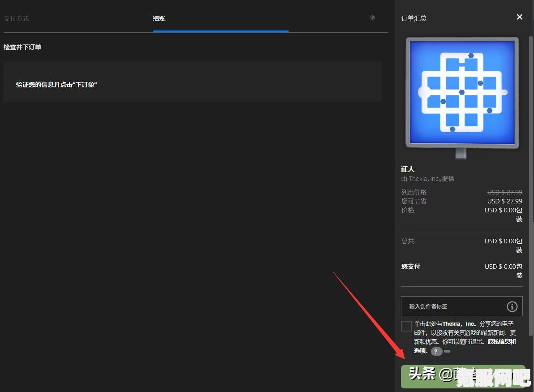Click the 证人 game title
The height and width of the screenshot is (392, 534).
[408, 169]
